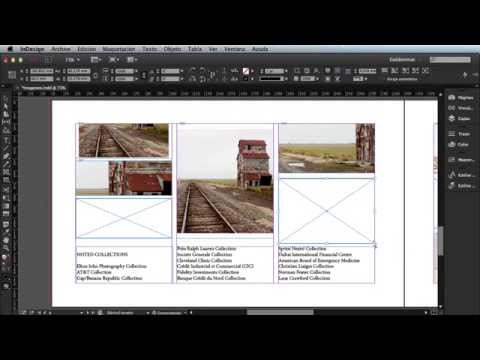Screen dimensions: 480x360
Task: Open the Archivo menu
Action: pyautogui.click(x=61, y=49)
